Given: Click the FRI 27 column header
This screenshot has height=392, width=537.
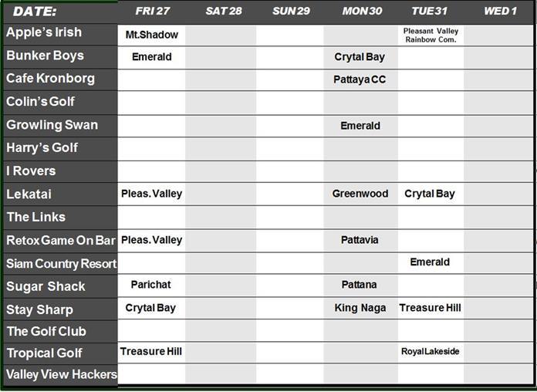Looking at the screenshot, I should pyautogui.click(x=152, y=12).
